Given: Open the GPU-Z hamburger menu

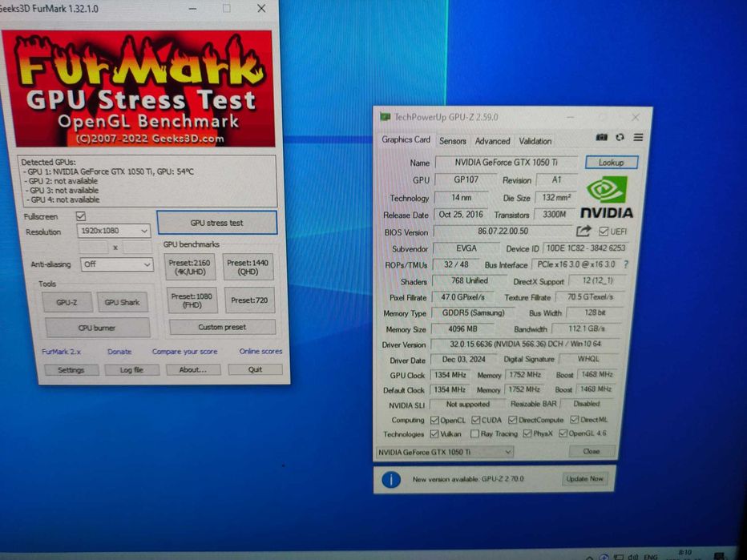Looking at the screenshot, I should (x=638, y=137).
